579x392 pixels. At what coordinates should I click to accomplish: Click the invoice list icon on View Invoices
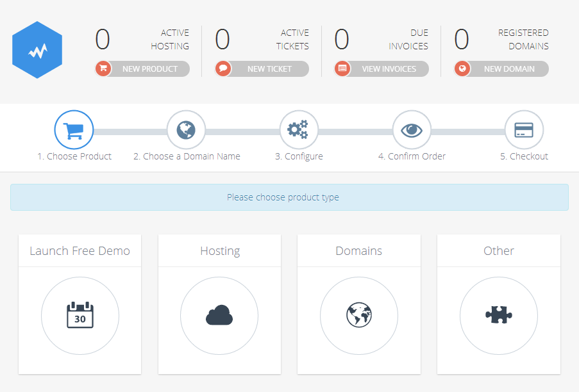click(342, 69)
